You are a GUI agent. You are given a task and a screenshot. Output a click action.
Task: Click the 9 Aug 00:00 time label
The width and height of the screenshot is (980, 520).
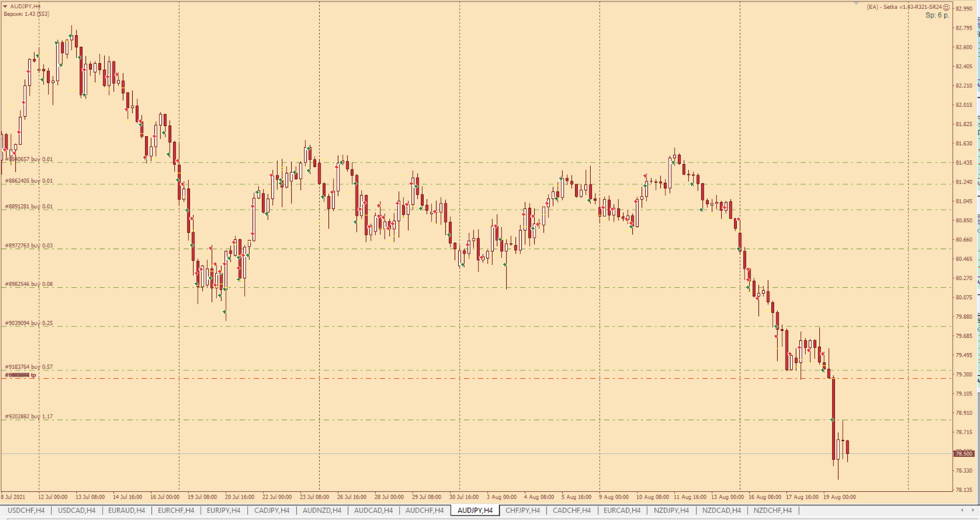(x=615, y=497)
